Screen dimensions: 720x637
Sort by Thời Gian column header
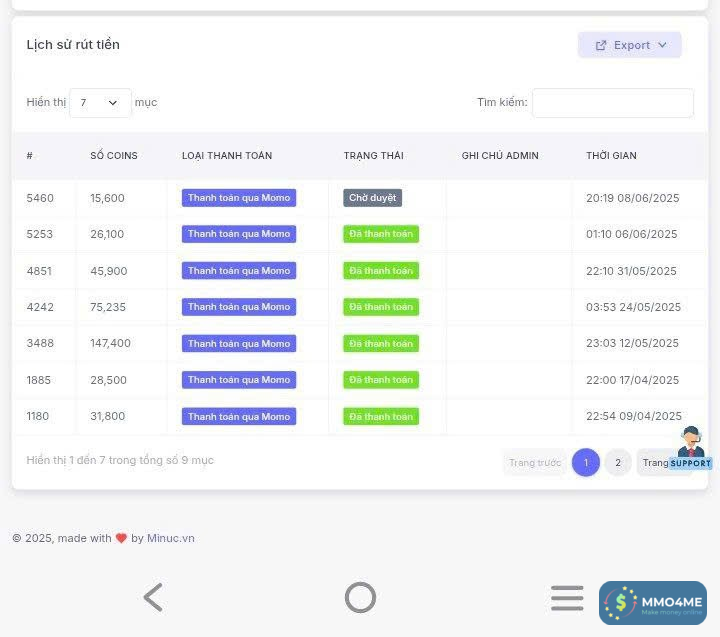coord(611,156)
